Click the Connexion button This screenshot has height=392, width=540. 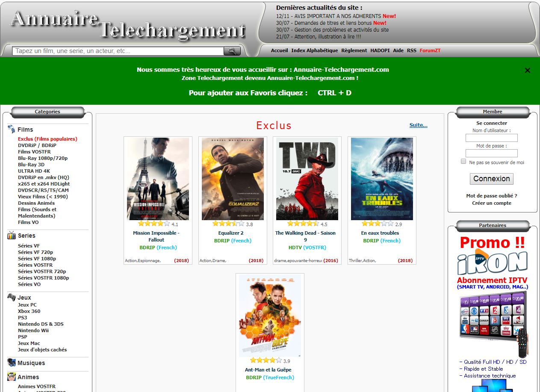(x=492, y=179)
